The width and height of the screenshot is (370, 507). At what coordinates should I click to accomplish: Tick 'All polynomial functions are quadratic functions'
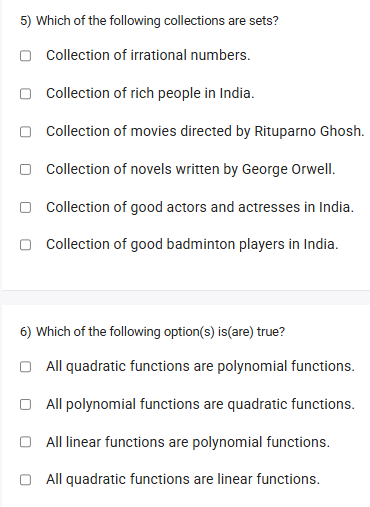pos(25,404)
